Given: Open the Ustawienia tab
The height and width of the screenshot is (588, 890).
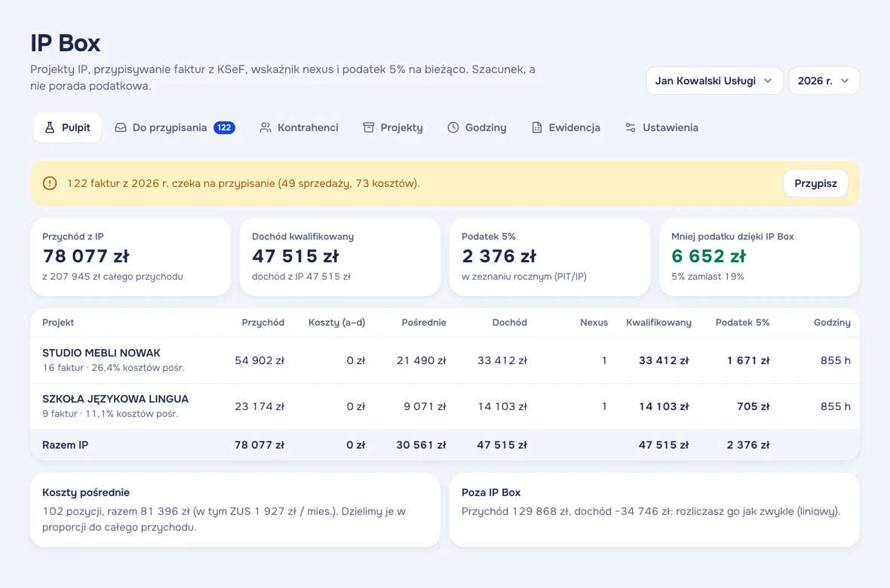Looking at the screenshot, I should point(661,127).
